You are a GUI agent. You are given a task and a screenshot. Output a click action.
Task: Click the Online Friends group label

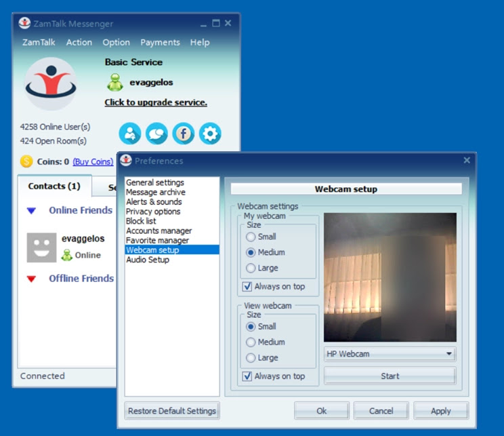[x=81, y=210]
